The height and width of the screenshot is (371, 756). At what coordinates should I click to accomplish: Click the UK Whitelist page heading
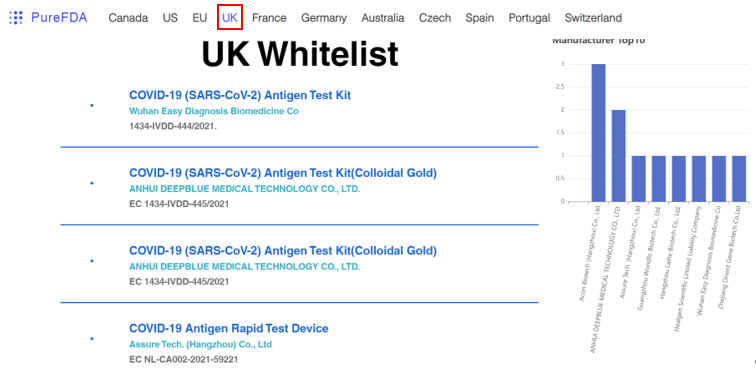pyautogui.click(x=300, y=54)
